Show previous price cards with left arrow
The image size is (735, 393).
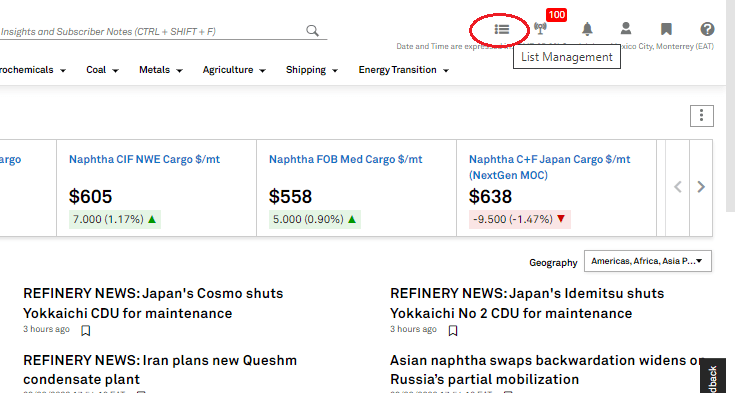point(678,187)
